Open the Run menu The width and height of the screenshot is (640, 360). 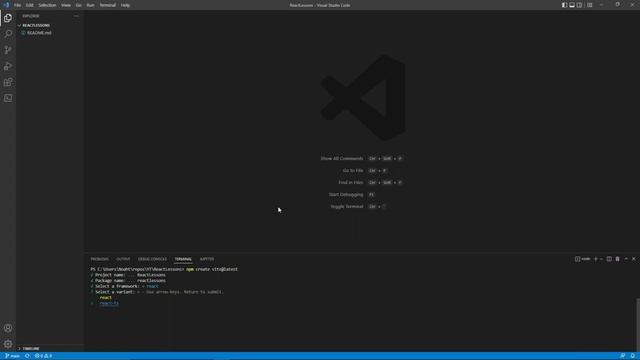[x=90, y=5]
